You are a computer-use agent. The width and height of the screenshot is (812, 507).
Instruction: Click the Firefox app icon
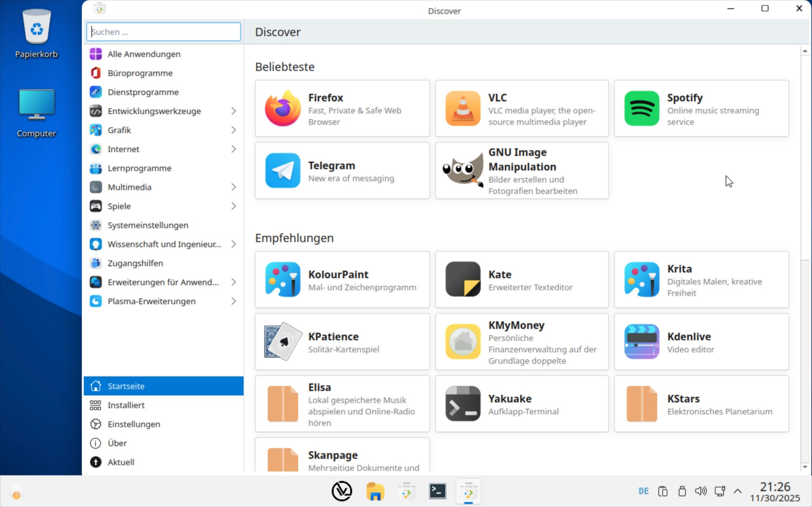(x=283, y=109)
